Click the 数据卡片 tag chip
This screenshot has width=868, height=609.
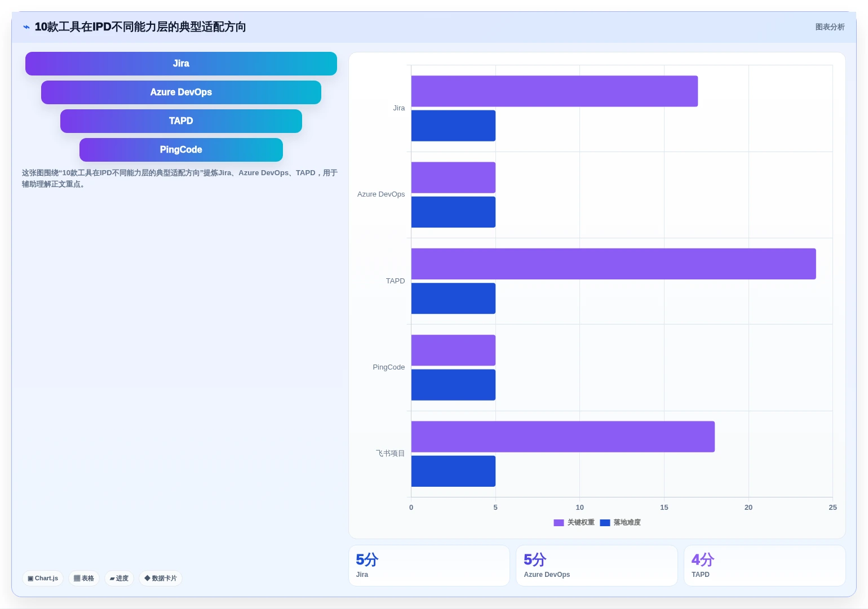tap(161, 578)
